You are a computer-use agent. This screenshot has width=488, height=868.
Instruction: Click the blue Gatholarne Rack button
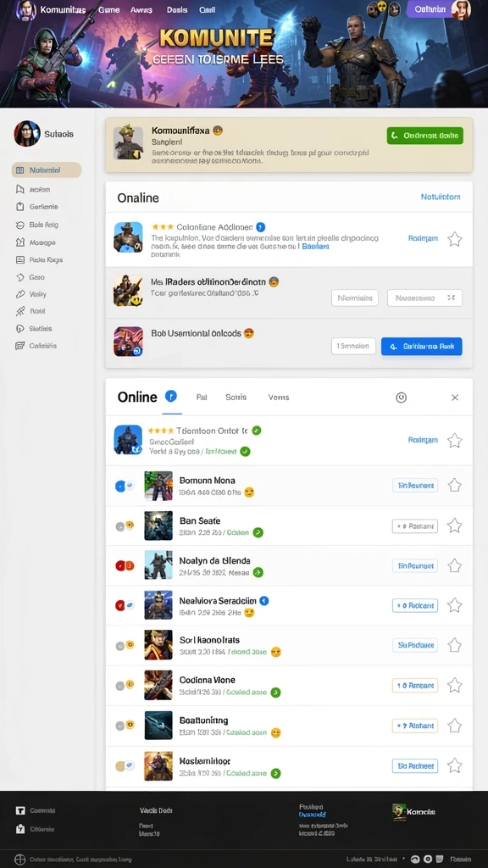(422, 347)
